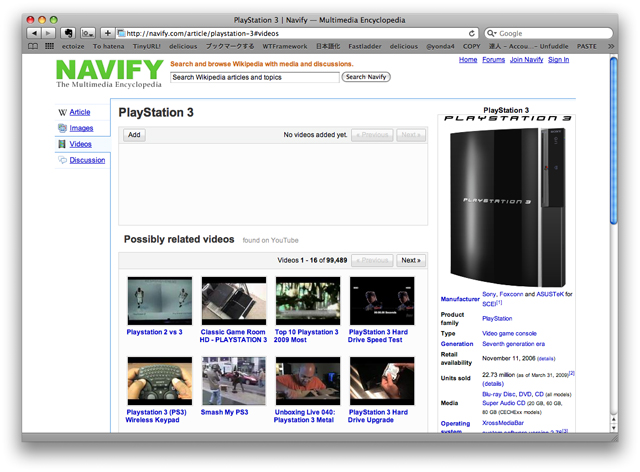Click the To hatena bookmark
Viewport: 640px width, 472px height.
click(x=109, y=47)
